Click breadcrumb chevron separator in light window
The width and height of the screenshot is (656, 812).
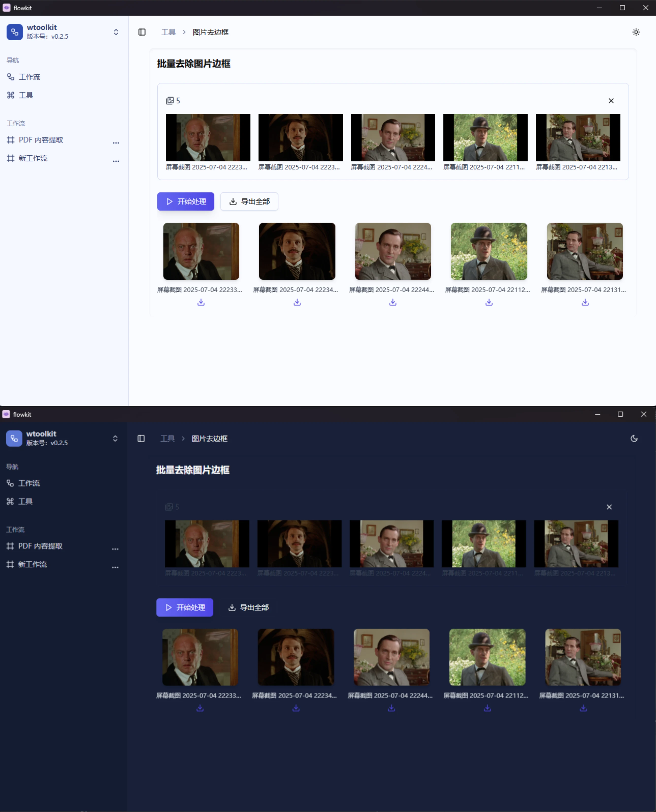pos(184,32)
